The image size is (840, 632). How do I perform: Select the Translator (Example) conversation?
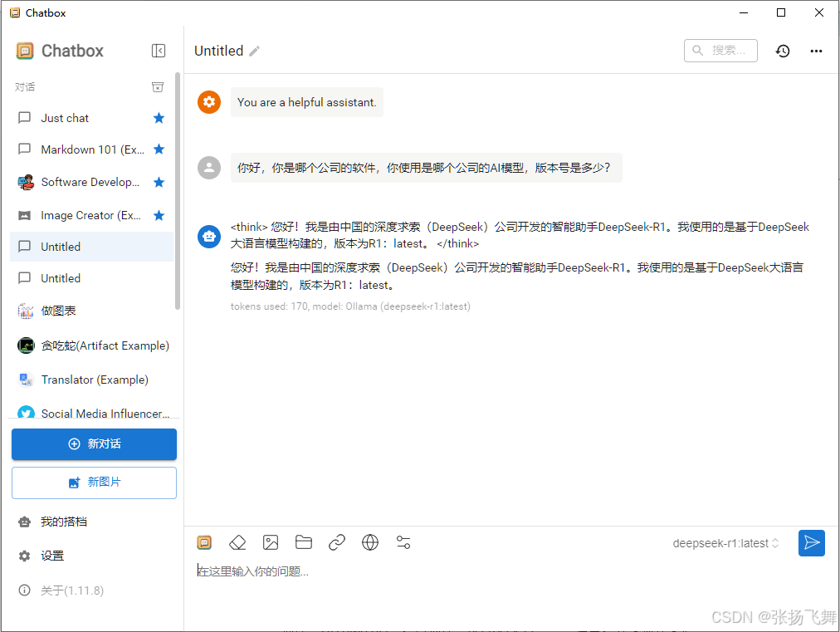[91, 380]
